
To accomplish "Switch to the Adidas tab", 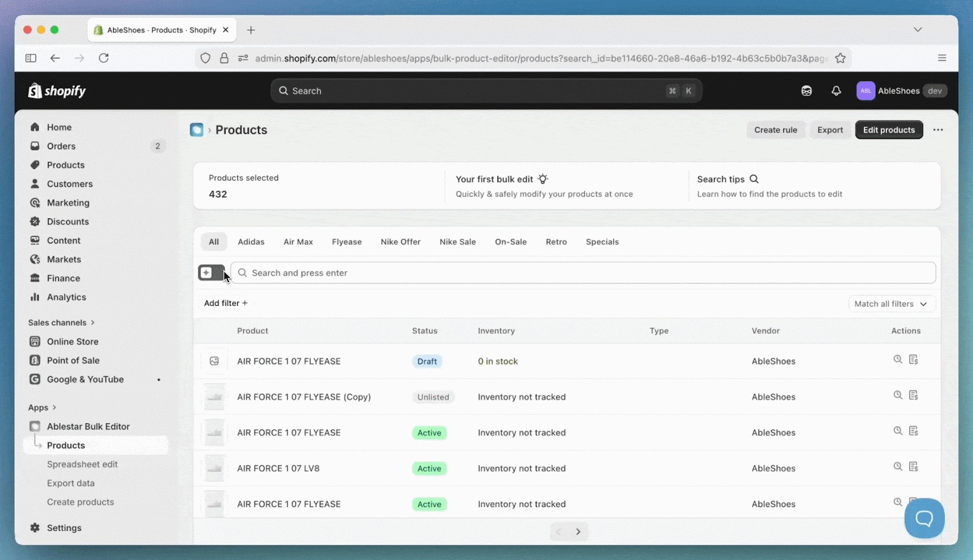I will (x=251, y=241).
